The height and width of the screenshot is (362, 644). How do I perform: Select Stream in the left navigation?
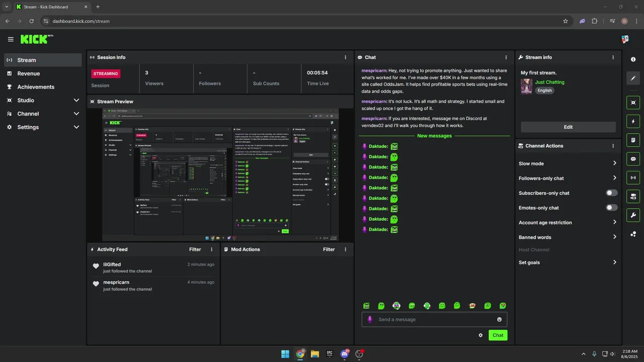[x=43, y=60]
